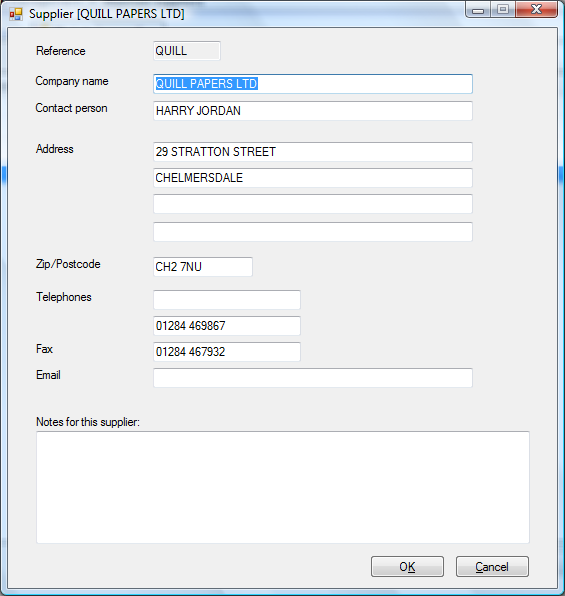The image size is (565, 596).
Task: Maximize the Supplier window
Action: tap(503, 9)
